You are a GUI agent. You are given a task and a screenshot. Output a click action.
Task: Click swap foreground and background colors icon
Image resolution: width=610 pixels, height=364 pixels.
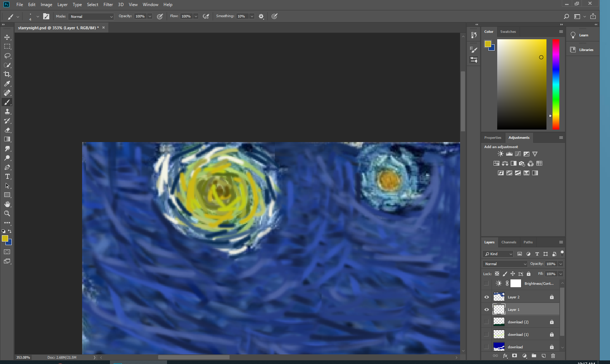click(10, 231)
